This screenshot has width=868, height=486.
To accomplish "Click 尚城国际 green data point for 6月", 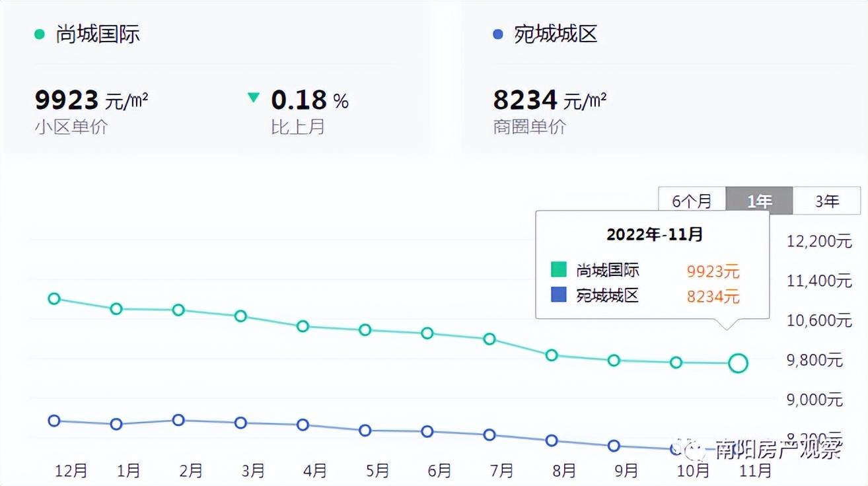I will tap(427, 333).
